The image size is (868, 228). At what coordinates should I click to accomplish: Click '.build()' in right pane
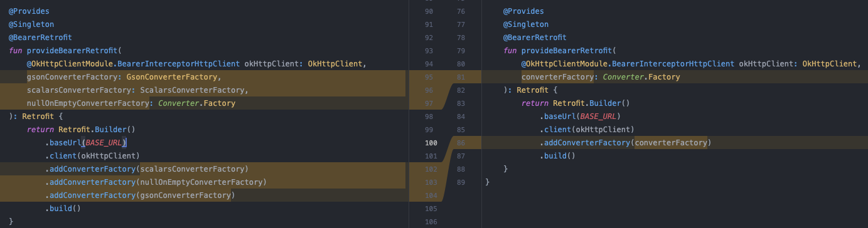tap(557, 156)
